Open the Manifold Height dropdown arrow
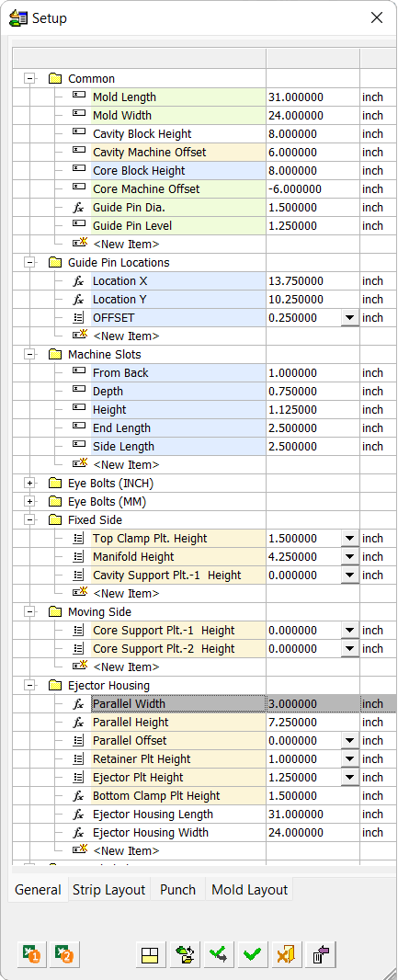398x980 pixels. click(350, 557)
